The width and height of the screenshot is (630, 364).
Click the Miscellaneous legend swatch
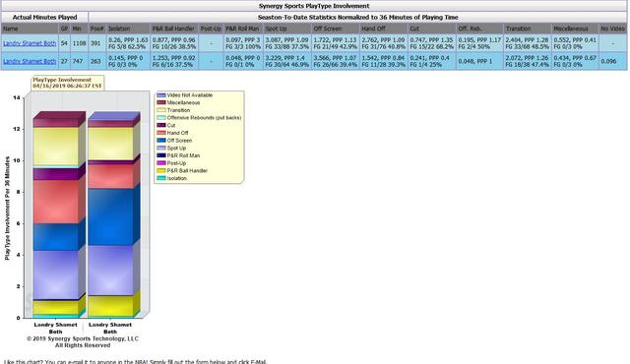coord(161,102)
